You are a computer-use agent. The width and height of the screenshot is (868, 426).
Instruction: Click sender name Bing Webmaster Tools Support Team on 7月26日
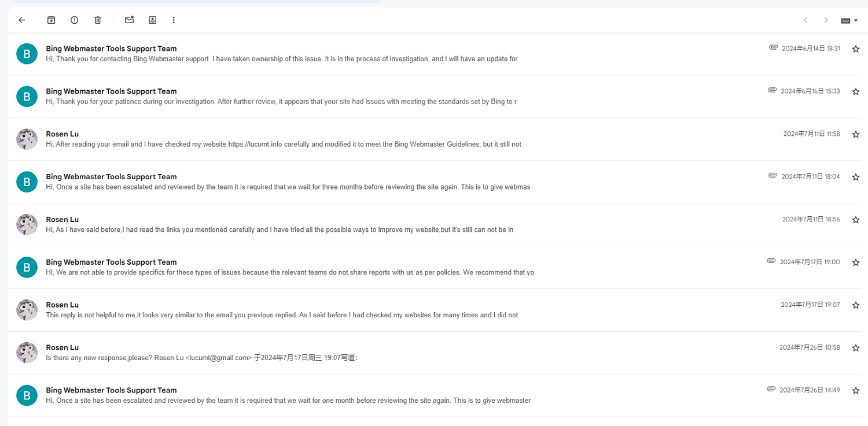pyautogui.click(x=111, y=390)
